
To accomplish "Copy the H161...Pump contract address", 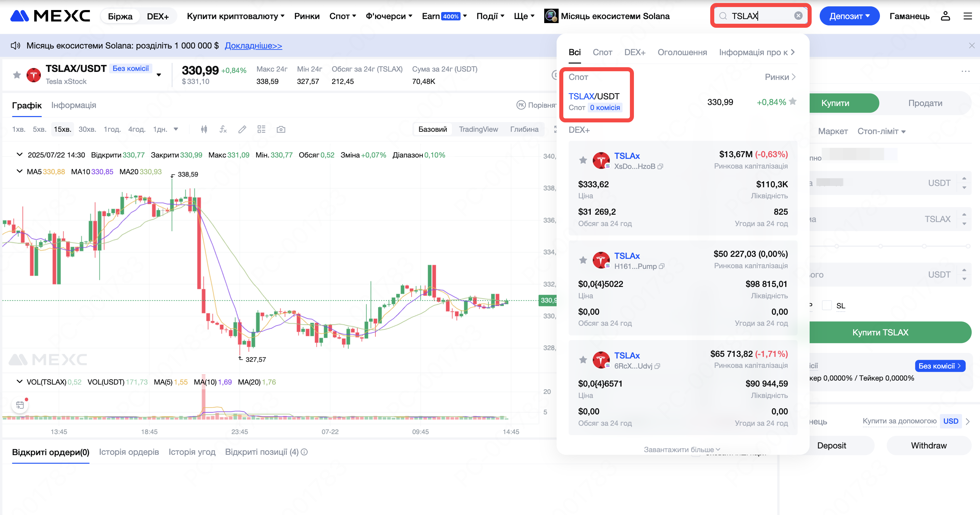I will (x=662, y=267).
